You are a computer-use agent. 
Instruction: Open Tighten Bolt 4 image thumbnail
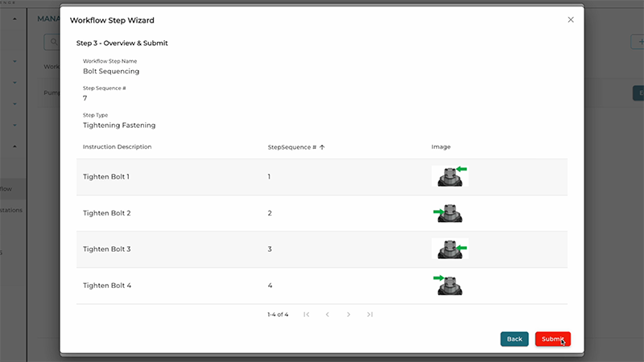[449, 285]
